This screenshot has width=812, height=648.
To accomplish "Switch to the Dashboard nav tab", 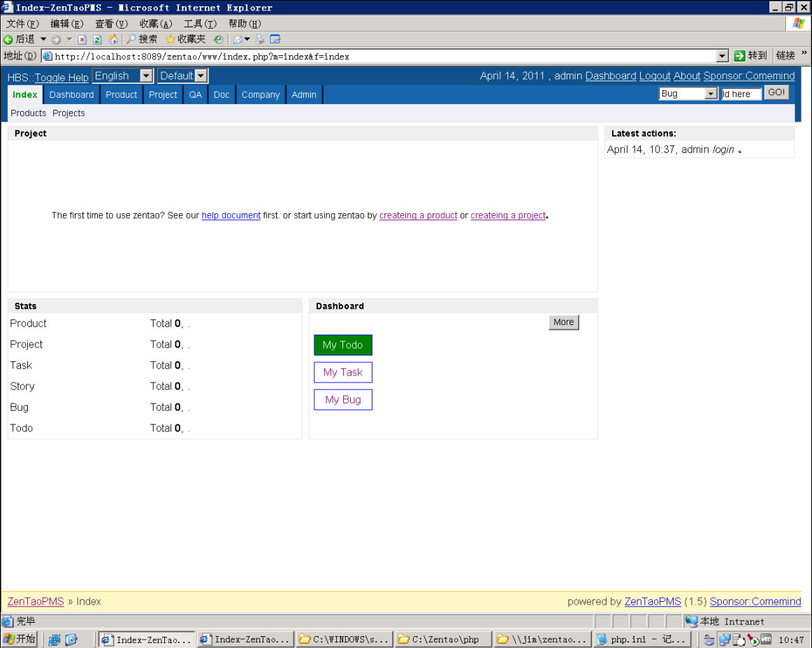I will pyautogui.click(x=71, y=95).
